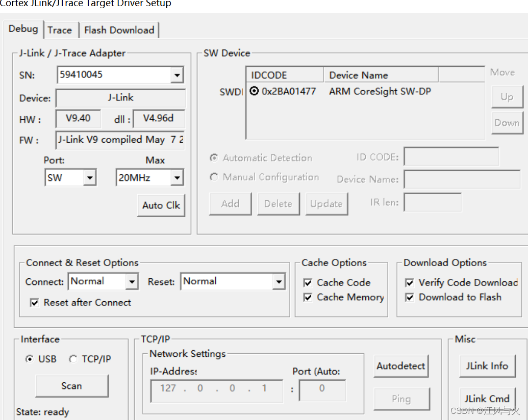Toggle the Cache Code checkbox

tap(308, 283)
